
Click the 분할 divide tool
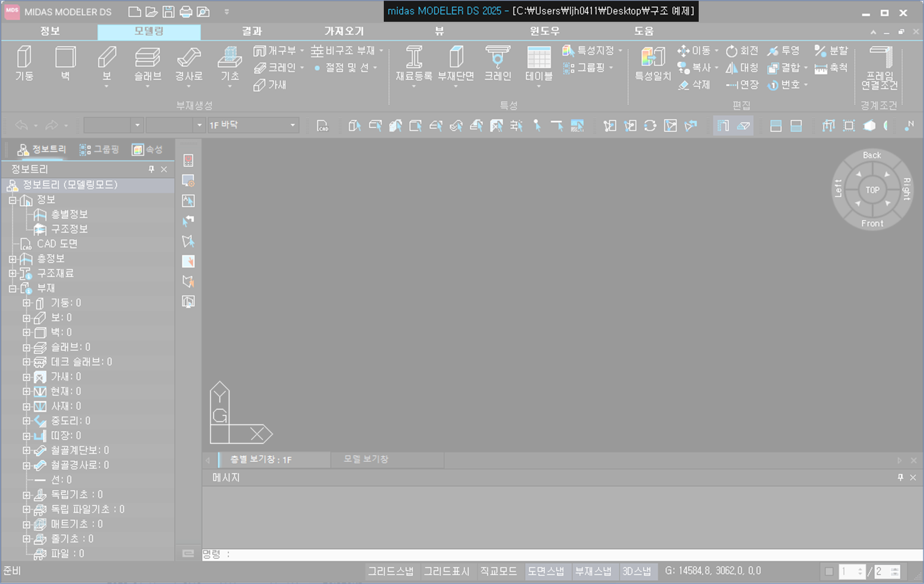tap(831, 51)
